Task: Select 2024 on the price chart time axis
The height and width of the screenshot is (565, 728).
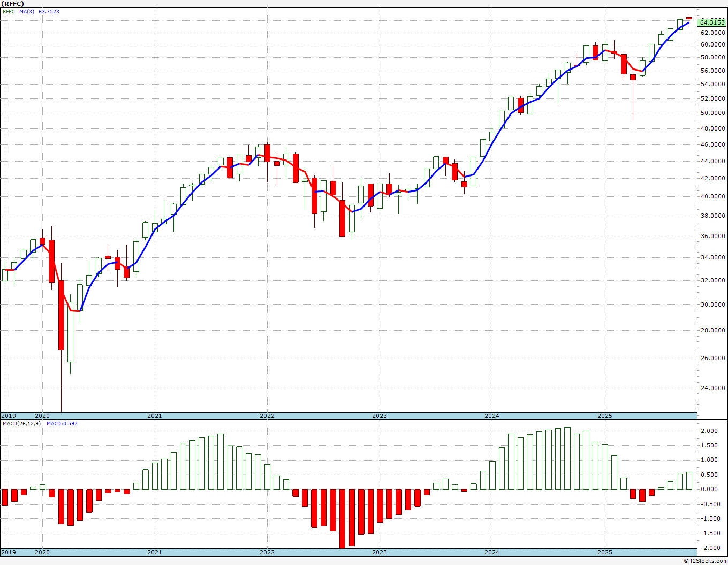Action: click(492, 416)
